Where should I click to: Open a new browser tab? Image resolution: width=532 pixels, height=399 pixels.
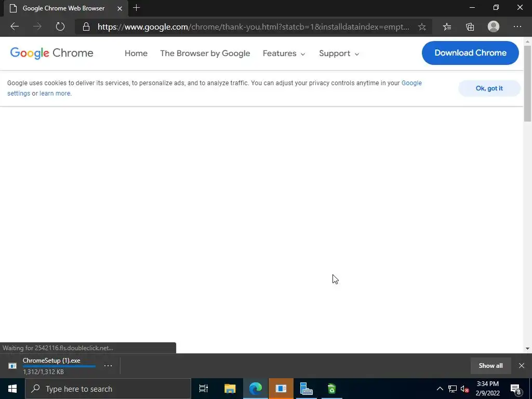point(137,8)
